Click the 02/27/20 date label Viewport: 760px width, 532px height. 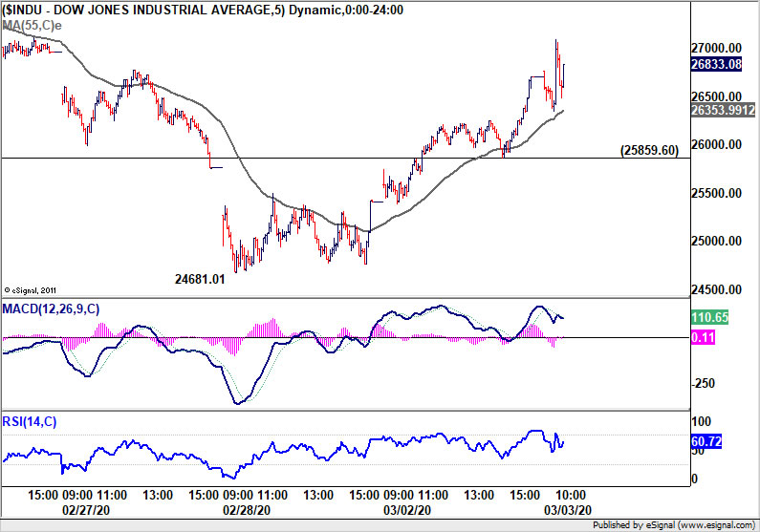pyautogui.click(x=86, y=510)
